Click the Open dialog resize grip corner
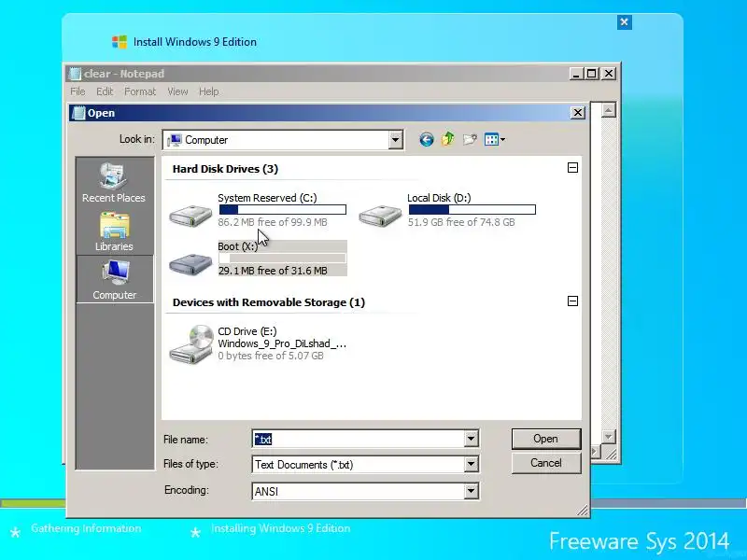This screenshot has width=747, height=560. coord(582,511)
